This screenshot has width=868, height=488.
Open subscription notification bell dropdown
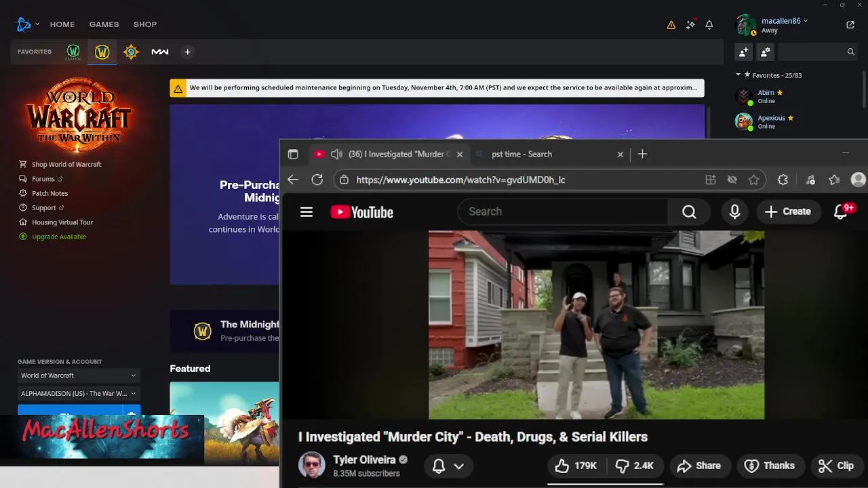(x=448, y=466)
